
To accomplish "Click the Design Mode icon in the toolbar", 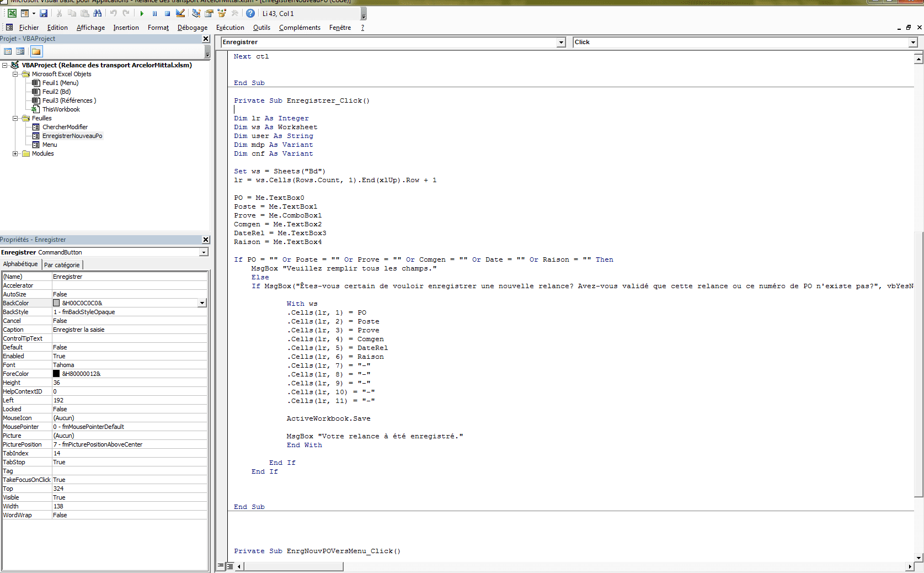I will pos(180,13).
